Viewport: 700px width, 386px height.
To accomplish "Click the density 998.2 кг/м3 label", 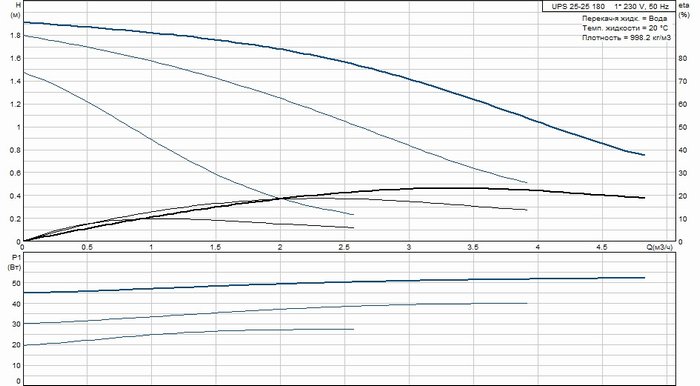I will click(626, 38).
